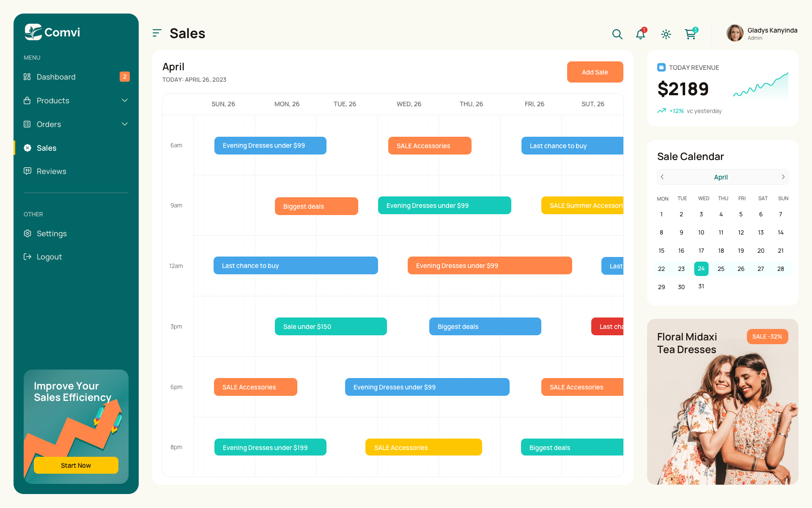Open the shopping cart with 3 items
The width and height of the screenshot is (812, 508).
coord(690,34)
